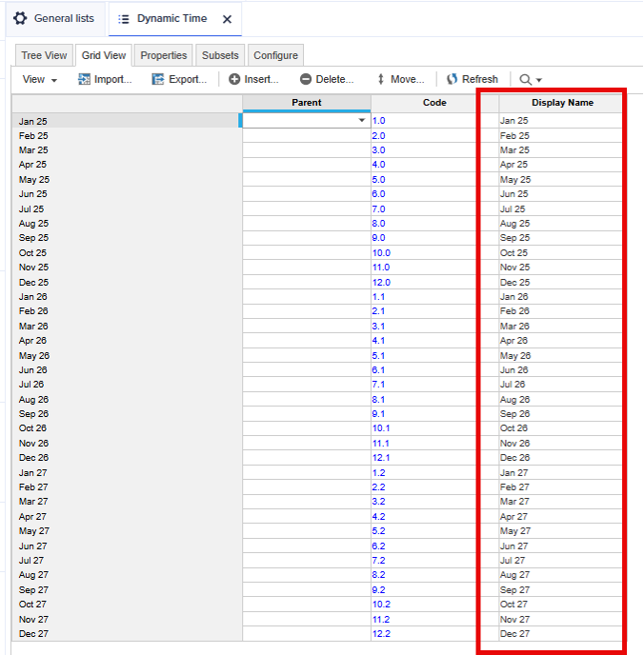The height and width of the screenshot is (655, 644).
Task: Click the Insert plus icon
Action: tap(234, 79)
